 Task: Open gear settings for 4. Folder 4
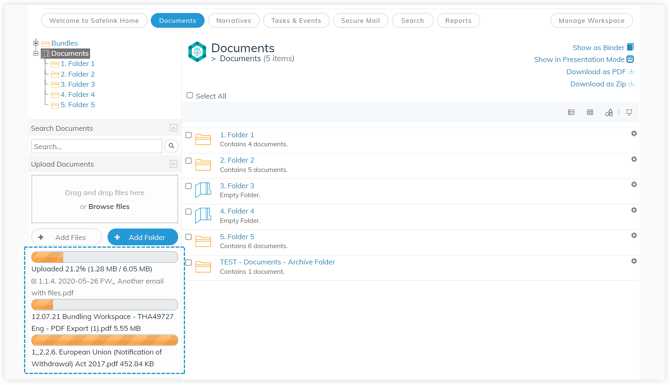(634, 210)
